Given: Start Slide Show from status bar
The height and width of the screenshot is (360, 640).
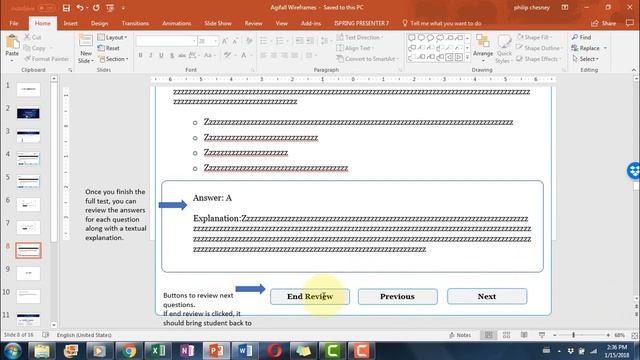Looking at the screenshot, I should 542,335.
